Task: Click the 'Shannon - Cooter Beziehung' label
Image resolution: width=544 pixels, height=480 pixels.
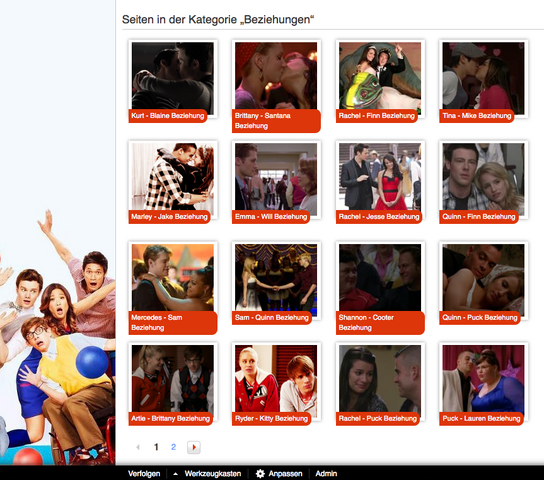Action: tap(380, 323)
